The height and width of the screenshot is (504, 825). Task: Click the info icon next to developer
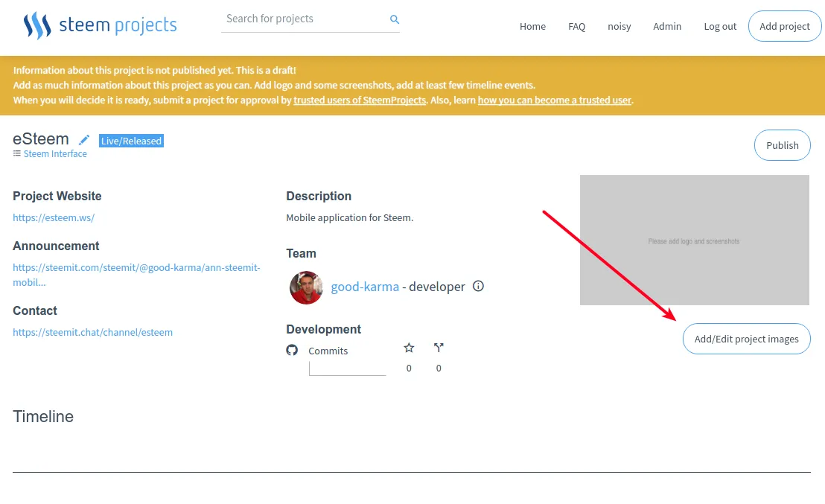point(478,286)
